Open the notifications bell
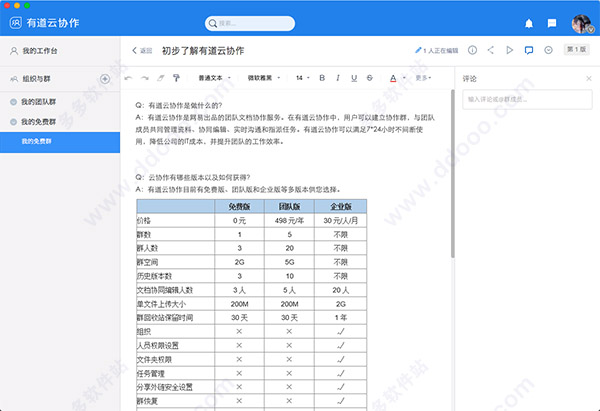The height and width of the screenshot is (411, 600). tap(529, 24)
